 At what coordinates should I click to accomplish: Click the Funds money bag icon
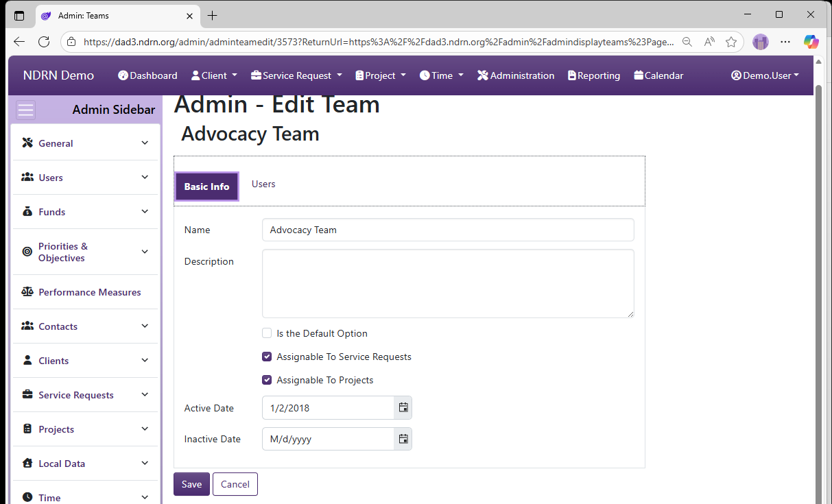click(x=27, y=212)
